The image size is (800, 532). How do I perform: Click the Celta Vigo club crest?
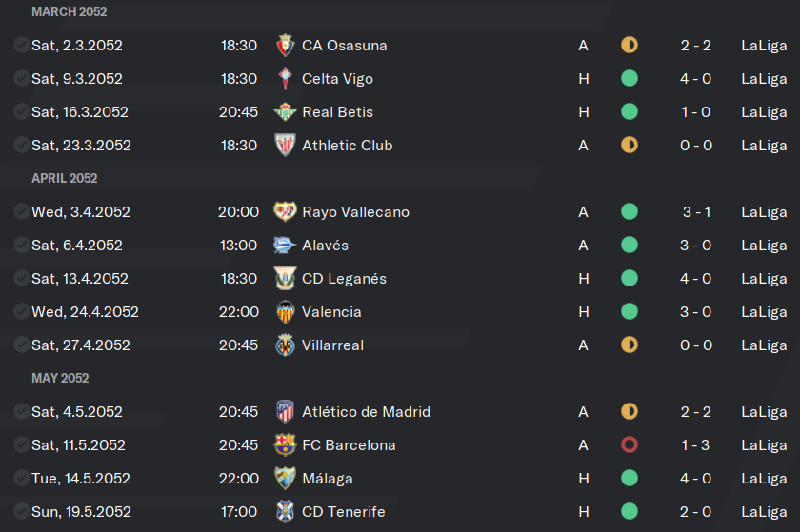point(285,79)
